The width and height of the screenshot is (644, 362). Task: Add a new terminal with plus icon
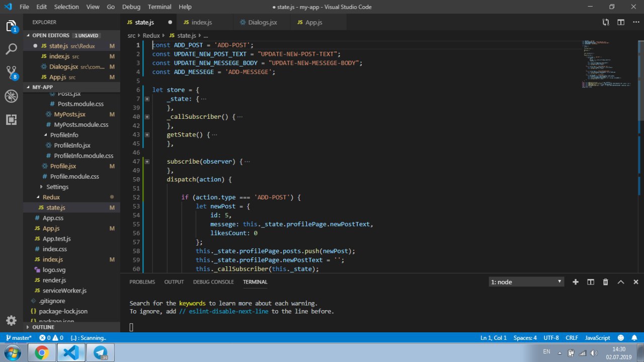[576, 282]
